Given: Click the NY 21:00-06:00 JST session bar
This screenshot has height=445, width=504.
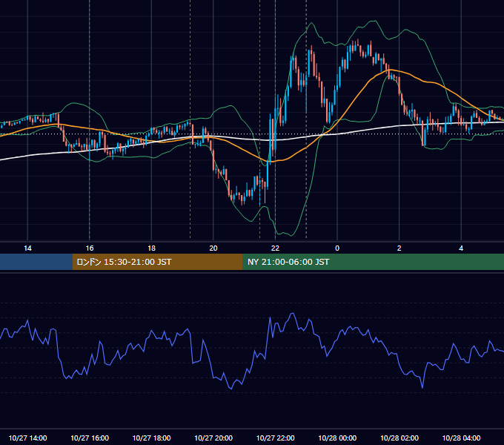Looking at the screenshot, I should click(373, 262).
